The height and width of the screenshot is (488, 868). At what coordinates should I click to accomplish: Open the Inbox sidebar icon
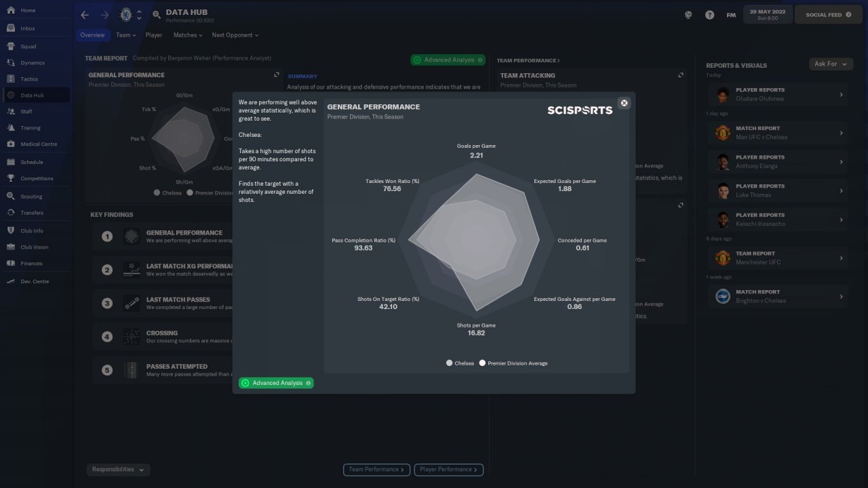[x=11, y=28]
